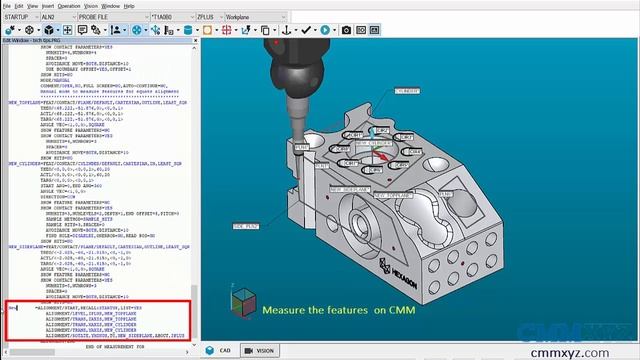Open the ZPLUS combo box
Viewport: 640px width, 360px height.
pos(210,17)
